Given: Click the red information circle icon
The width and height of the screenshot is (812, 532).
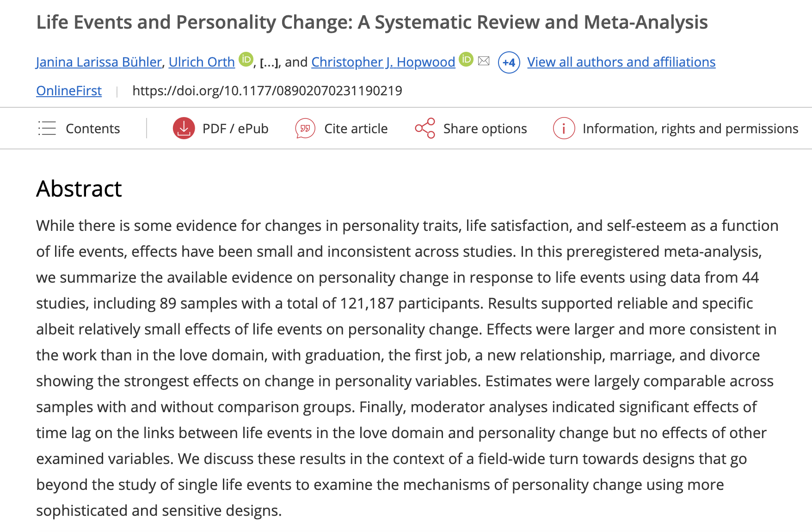Looking at the screenshot, I should 564,129.
